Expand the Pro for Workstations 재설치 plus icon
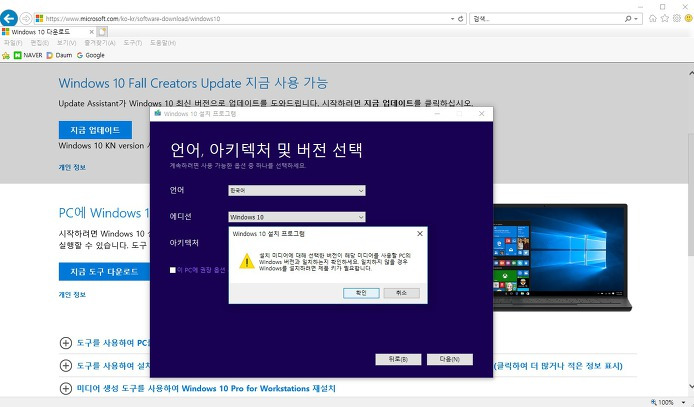This screenshot has height=407, width=694. [66, 388]
